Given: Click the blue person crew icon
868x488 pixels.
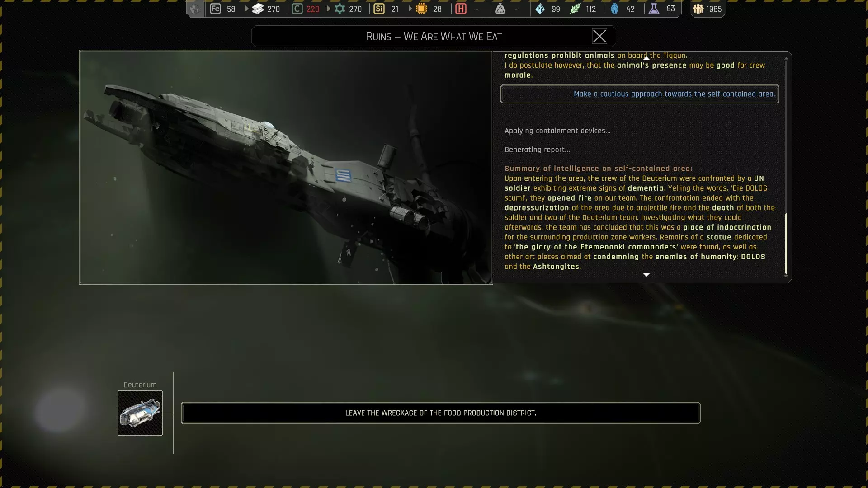Looking at the screenshot, I should click(614, 9).
